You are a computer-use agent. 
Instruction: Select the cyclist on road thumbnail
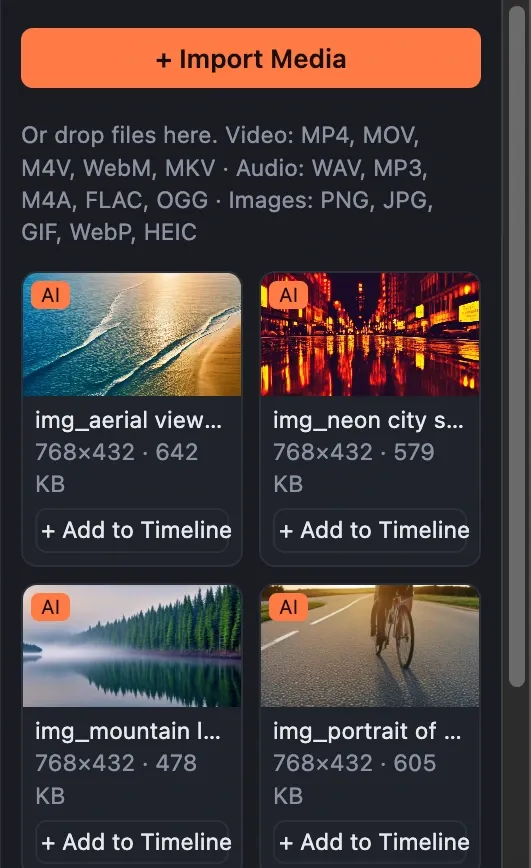point(370,646)
